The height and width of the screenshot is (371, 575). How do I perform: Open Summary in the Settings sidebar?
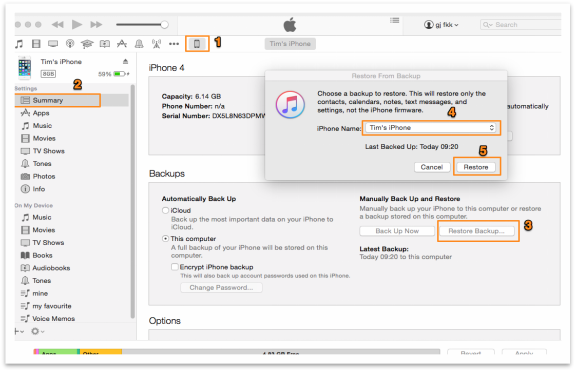[72, 100]
